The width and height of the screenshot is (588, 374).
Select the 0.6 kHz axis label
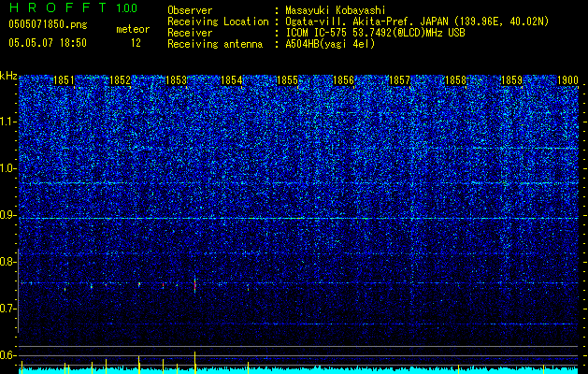pos(7,355)
